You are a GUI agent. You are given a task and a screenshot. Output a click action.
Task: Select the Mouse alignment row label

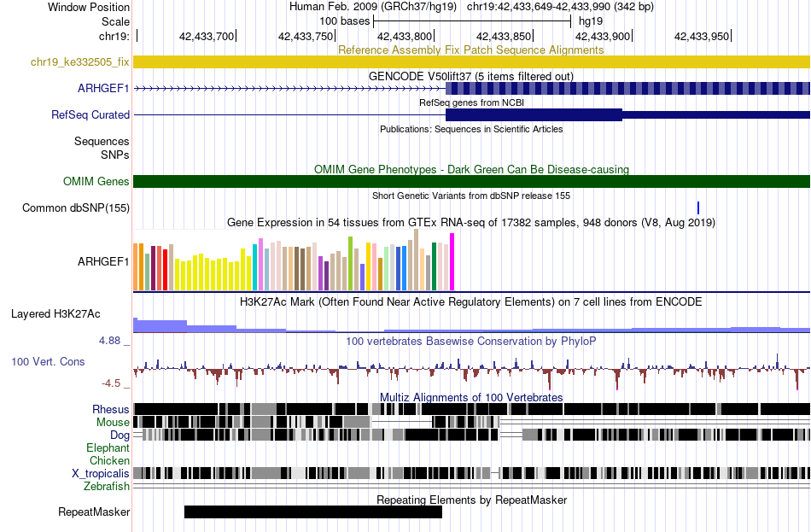(113, 423)
